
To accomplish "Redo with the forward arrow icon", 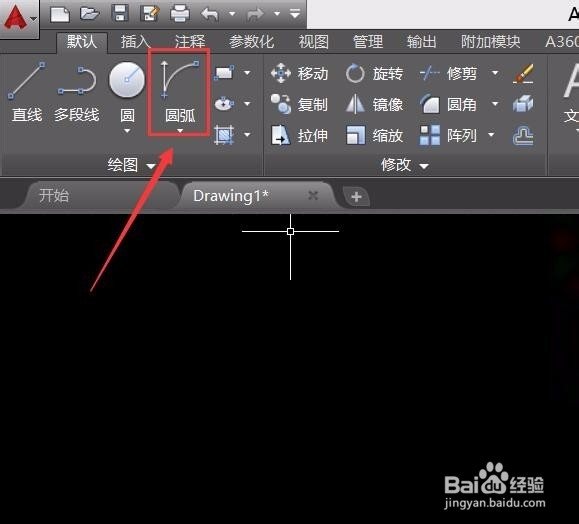I will pyautogui.click(x=256, y=14).
